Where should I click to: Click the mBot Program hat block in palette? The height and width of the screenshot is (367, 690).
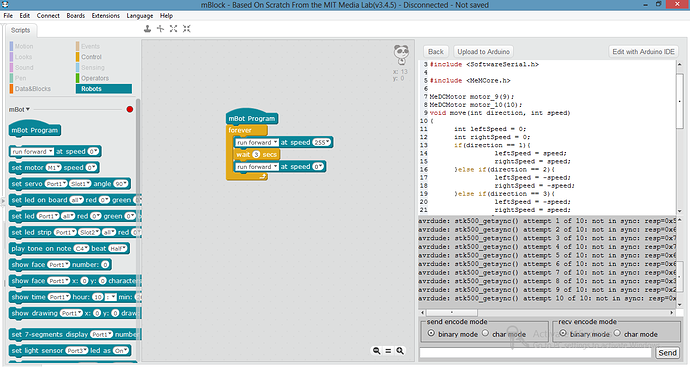click(35, 129)
